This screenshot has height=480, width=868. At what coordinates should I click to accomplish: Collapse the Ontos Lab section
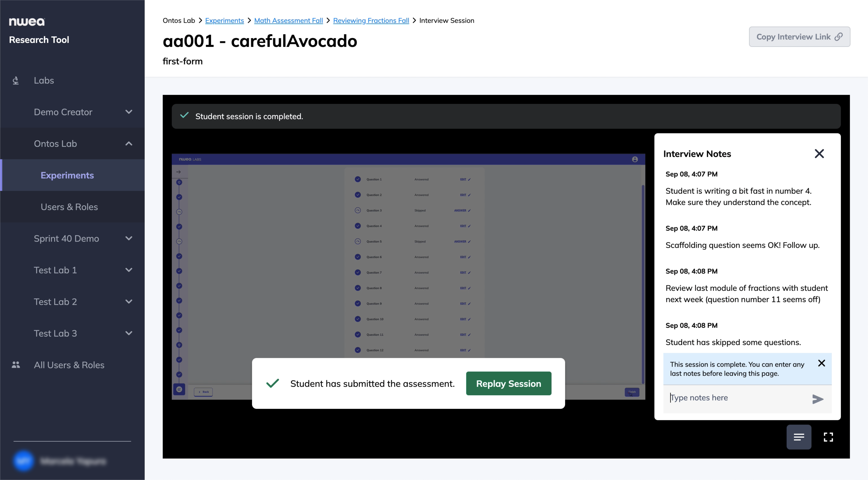129,144
